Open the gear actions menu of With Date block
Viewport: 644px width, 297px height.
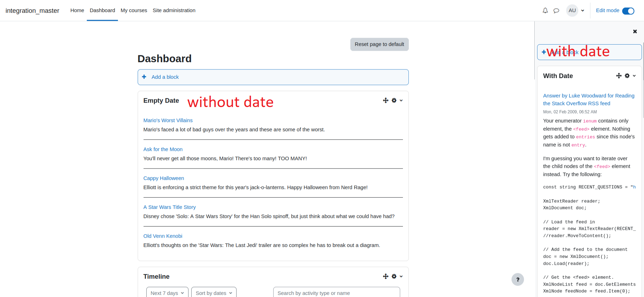click(x=627, y=76)
